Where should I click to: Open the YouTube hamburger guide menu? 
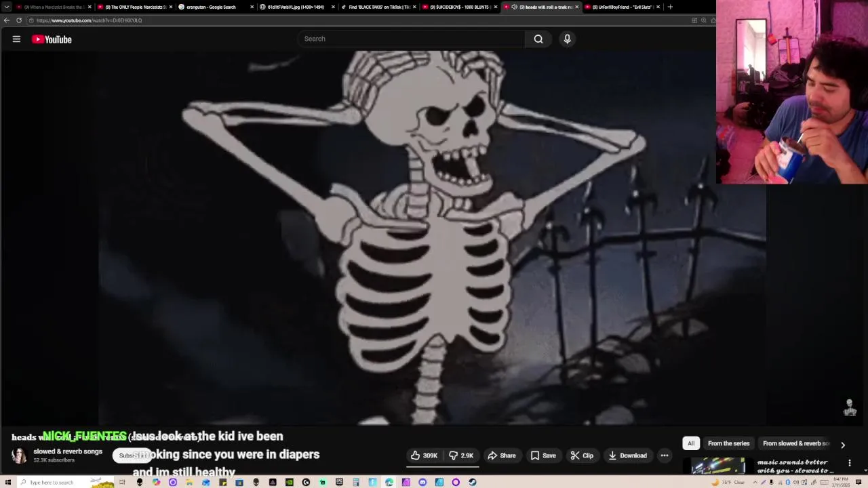16,39
